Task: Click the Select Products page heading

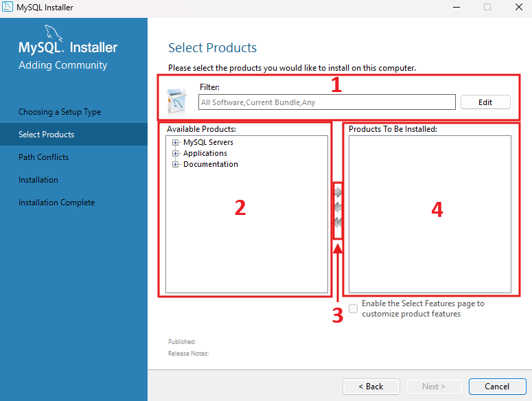Action: [x=212, y=48]
